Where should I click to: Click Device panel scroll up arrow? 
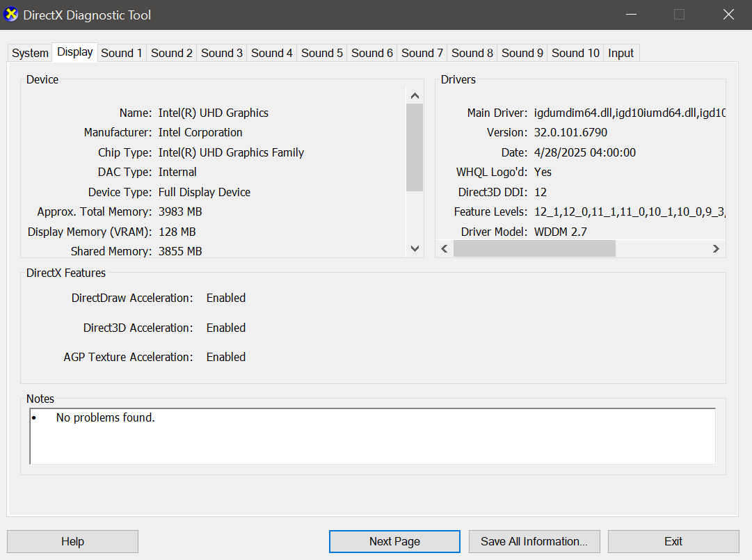[x=415, y=96]
